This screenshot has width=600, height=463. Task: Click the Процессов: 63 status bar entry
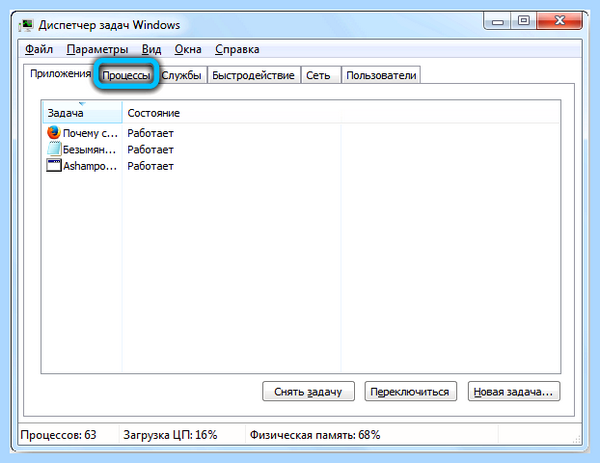pos(59,435)
